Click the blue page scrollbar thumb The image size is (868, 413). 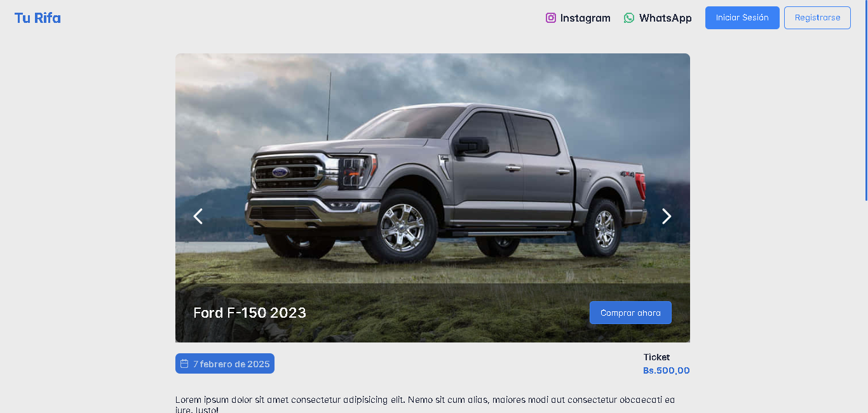coord(866,100)
